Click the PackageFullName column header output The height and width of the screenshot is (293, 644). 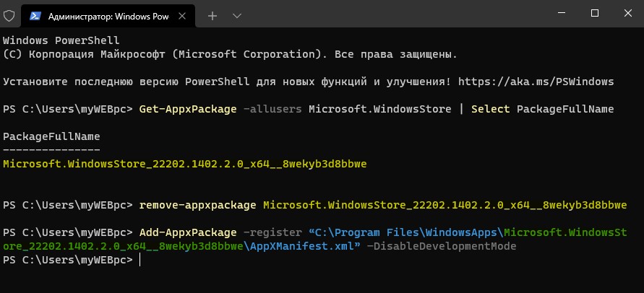click(51, 136)
